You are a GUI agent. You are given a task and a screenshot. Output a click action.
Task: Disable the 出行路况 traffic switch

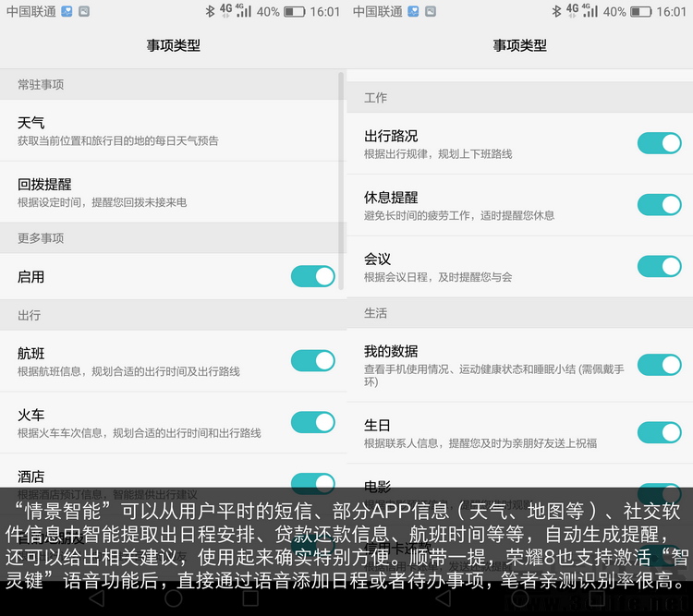[660, 143]
